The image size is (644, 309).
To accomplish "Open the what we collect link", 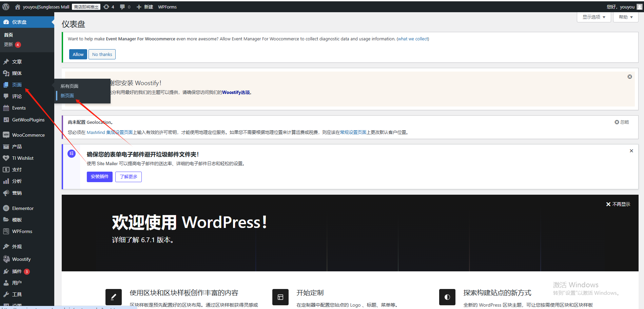I will 413,39.
